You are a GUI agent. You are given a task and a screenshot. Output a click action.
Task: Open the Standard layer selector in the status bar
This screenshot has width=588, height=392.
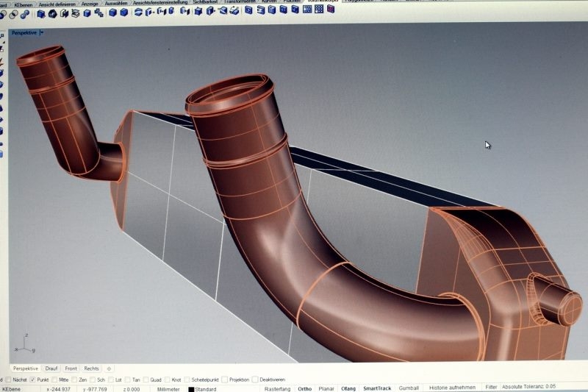[206, 388]
